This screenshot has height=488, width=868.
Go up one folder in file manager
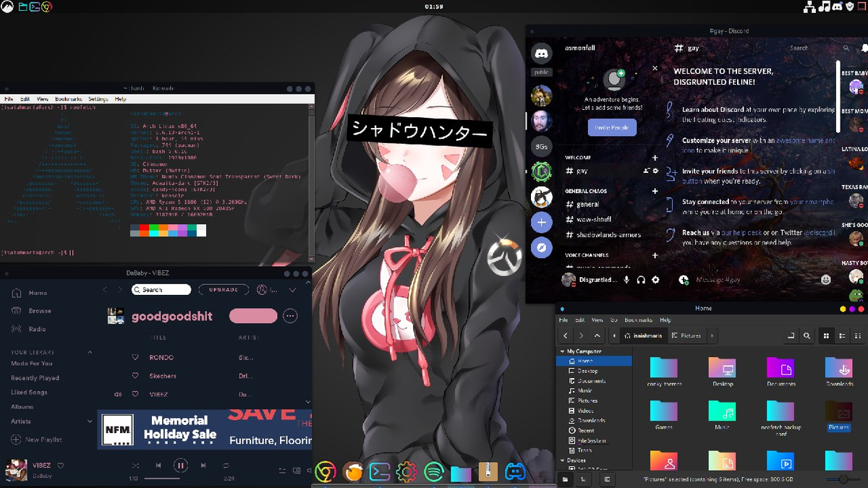597,335
